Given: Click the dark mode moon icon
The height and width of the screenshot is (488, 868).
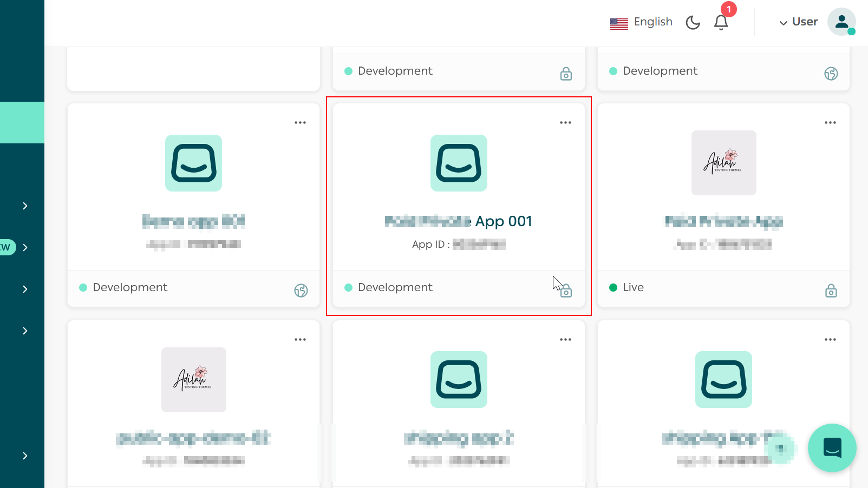Looking at the screenshot, I should click(693, 22).
